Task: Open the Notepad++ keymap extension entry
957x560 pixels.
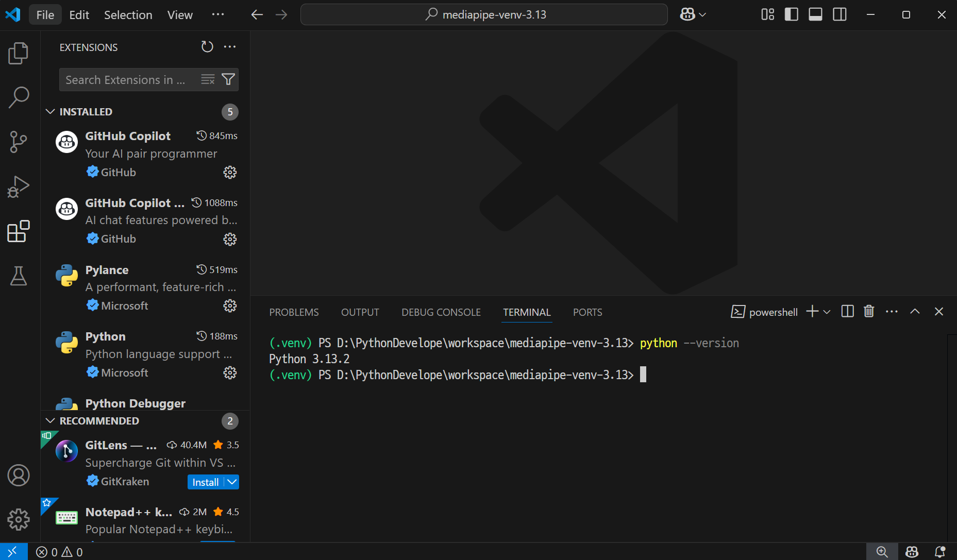Action: click(x=146, y=520)
